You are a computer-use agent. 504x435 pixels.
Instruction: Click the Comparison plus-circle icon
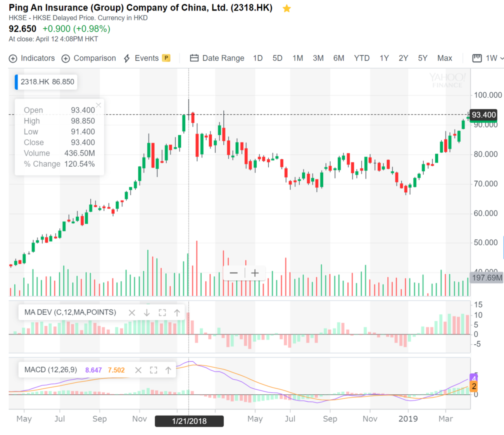pos(66,59)
